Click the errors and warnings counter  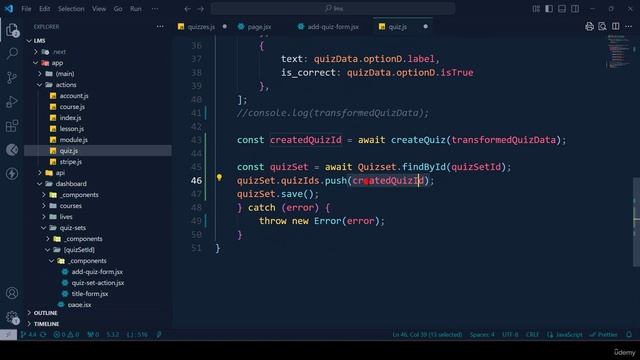(x=66, y=335)
